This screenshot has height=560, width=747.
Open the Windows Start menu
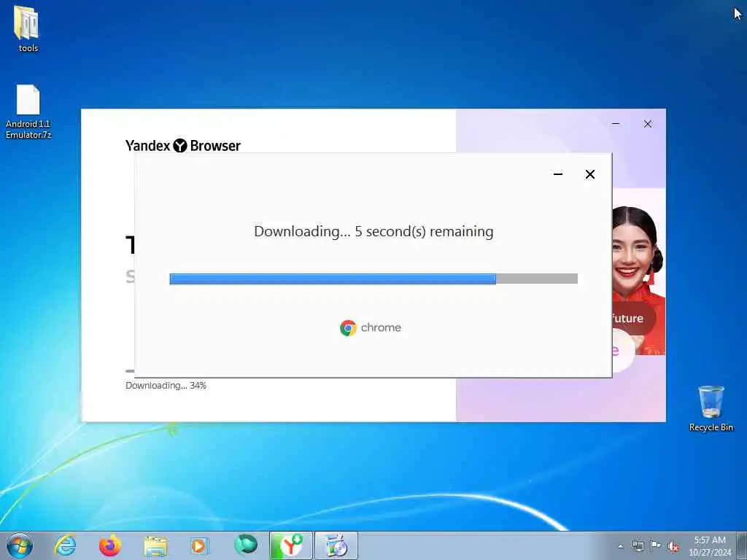[x=20, y=545]
